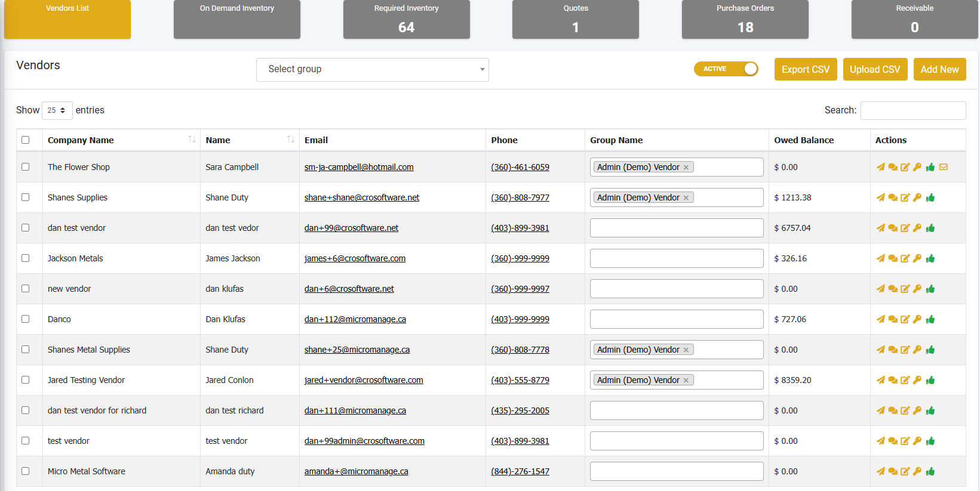
Task: Open the show entries count dropdown
Action: (57, 110)
